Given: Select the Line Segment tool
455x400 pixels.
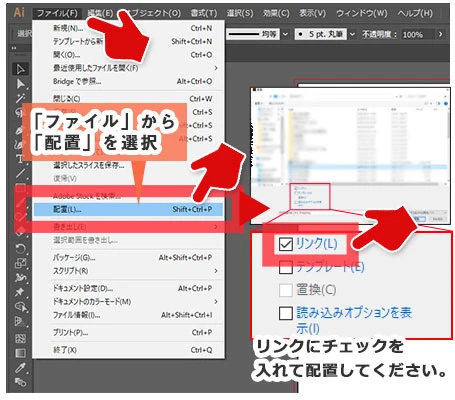Looking at the screenshot, I should [20, 173].
